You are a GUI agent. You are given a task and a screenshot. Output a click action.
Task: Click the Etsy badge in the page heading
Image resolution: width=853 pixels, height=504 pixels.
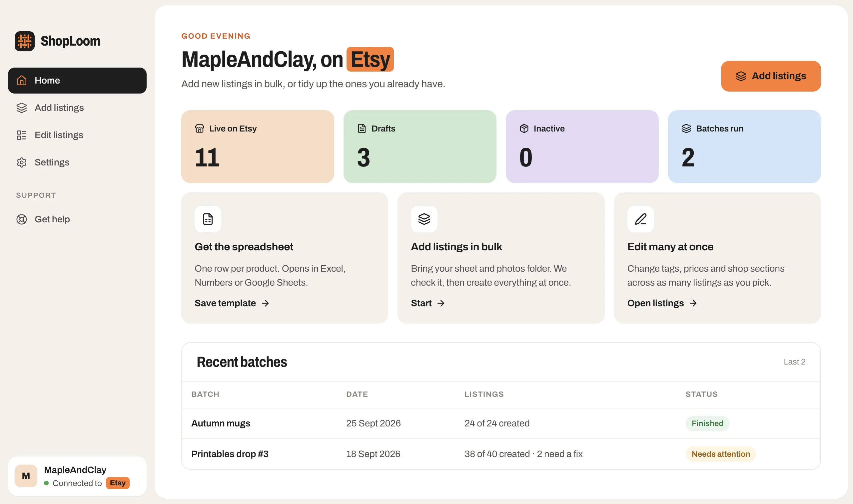pyautogui.click(x=370, y=60)
